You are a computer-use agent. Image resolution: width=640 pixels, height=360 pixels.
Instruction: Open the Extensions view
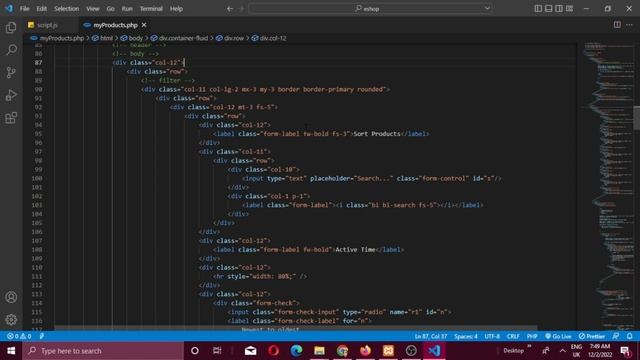(x=11, y=118)
